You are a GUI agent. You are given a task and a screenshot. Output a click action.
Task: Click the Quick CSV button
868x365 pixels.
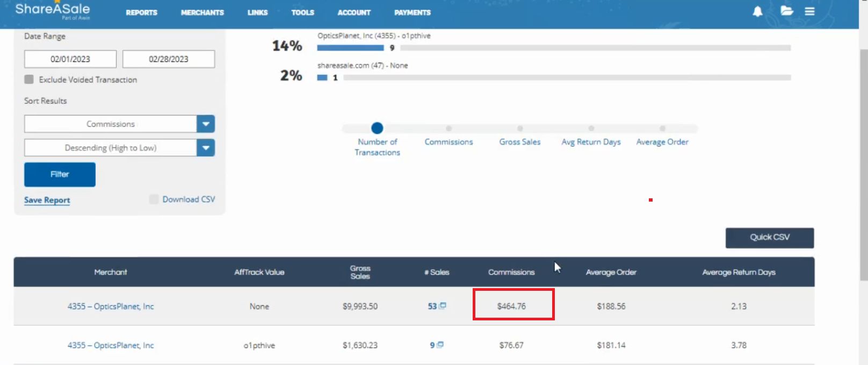pos(770,238)
